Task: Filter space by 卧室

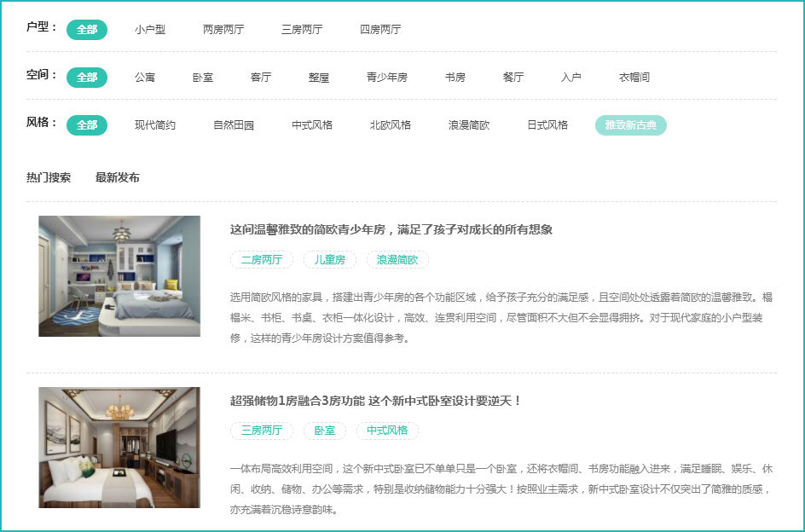Action: (x=202, y=77)
